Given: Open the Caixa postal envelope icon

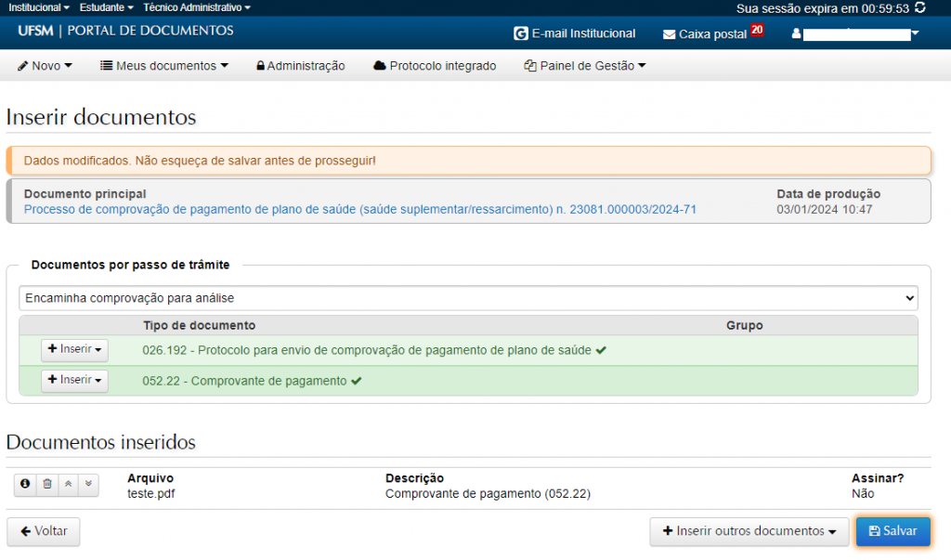Looking at the screenshot, I should click(669, 34).
